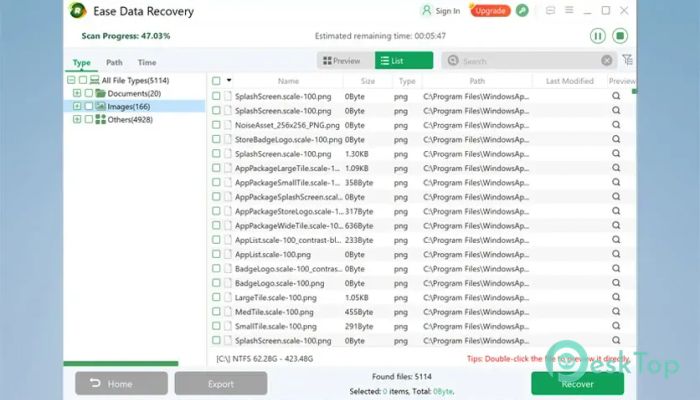Sort the list by the Size column header
Image resolution: width=700 pixels, height=400 pixels.
click(368, 81)
